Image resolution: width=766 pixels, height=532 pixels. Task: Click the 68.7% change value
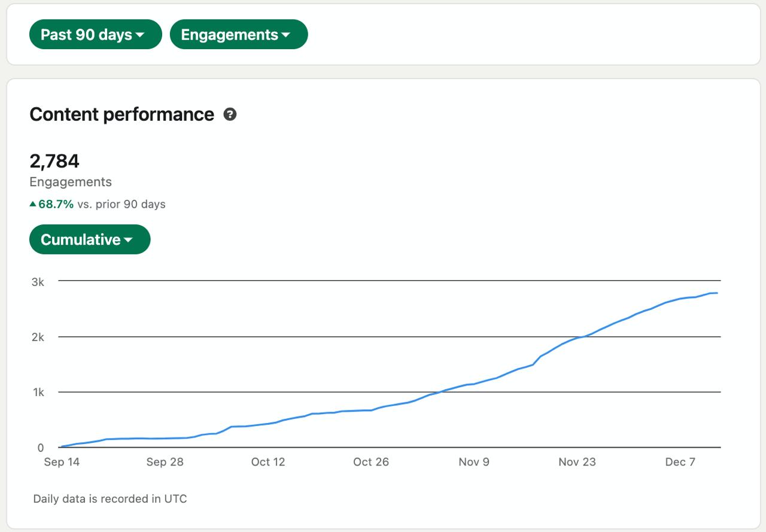tap(56, 204)
